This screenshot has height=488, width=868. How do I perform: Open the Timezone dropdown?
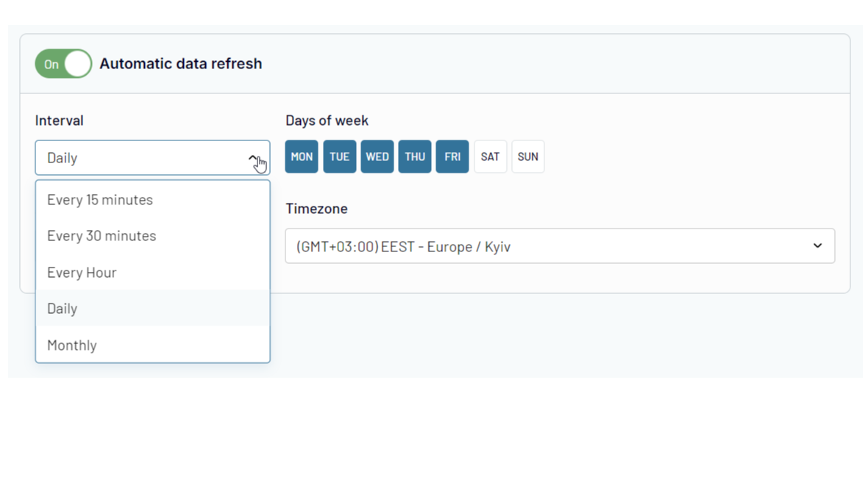[559, 246]
